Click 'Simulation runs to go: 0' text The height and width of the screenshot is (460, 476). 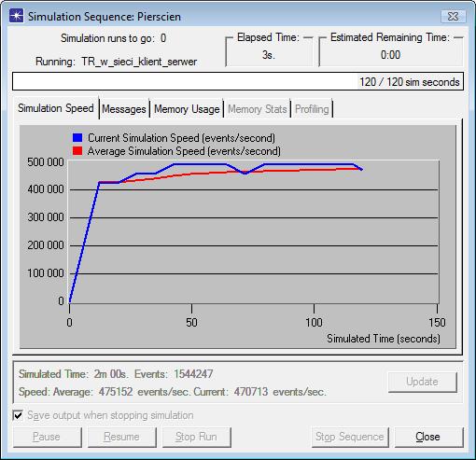(x=113, y=38)
